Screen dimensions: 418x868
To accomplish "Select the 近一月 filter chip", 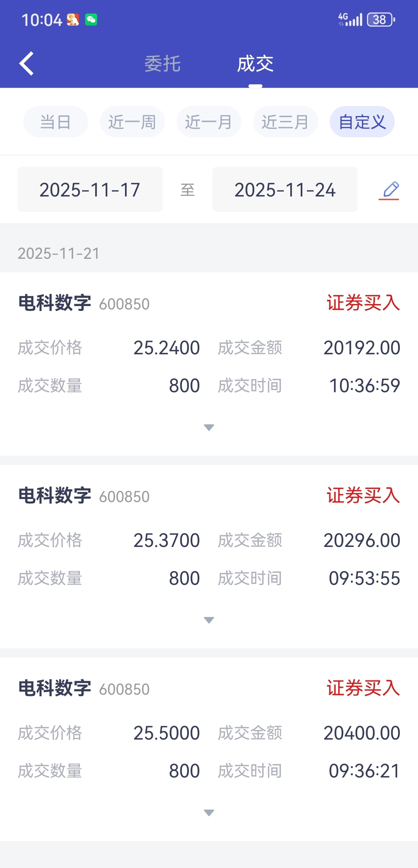I will tap(209, 122).
